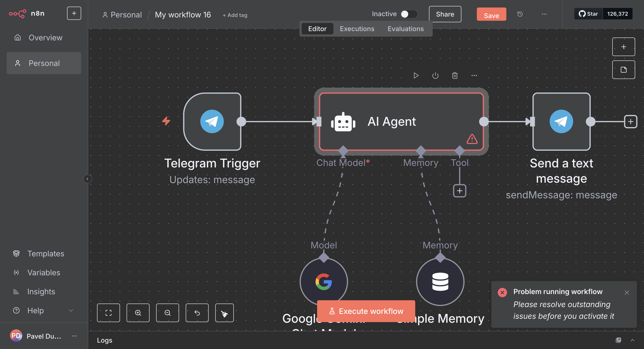Expand the Help menu chevron
Image resolution: width=644 pixels, height=349 pixels.
[71, 310]
